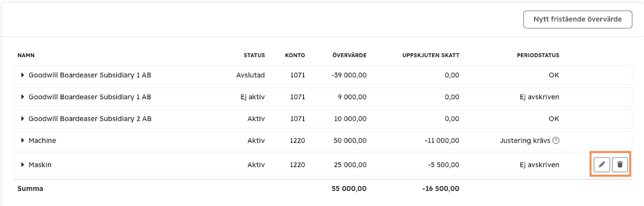Screen dimensions: 644x206
Task: Expand the Avslutad Goodwill Subsidiary 1 arrow
Action: [23, 75]
